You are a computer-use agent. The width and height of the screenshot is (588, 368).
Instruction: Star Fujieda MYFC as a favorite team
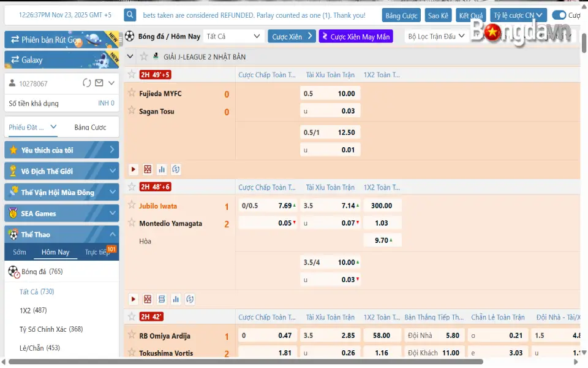[132, 93]
